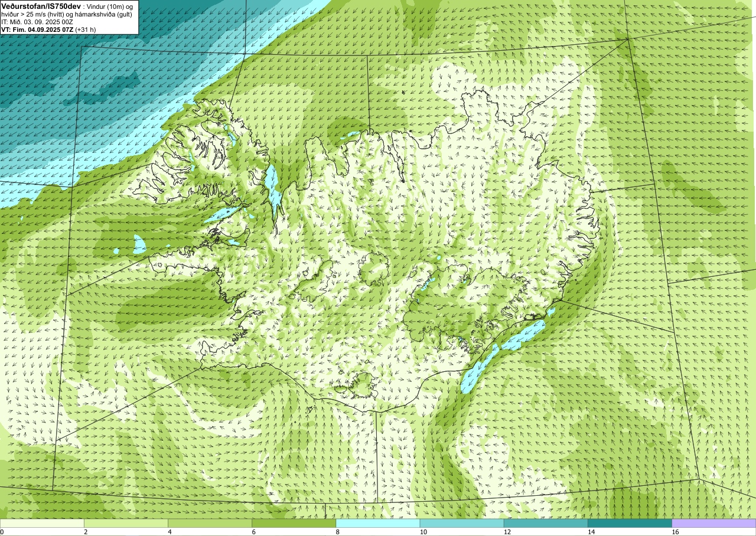
Task: Click the 2–4 m/s legend color swatch
Action: (126, 523)
